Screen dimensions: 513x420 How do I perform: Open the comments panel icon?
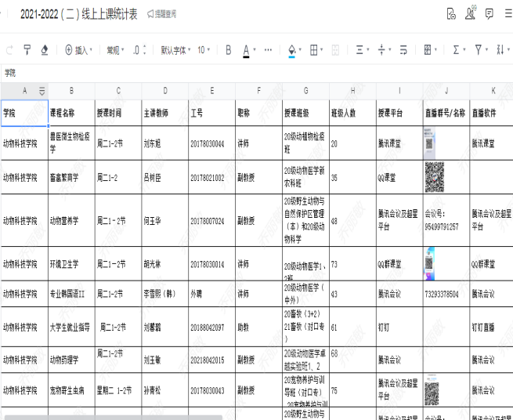coord(489,13)
